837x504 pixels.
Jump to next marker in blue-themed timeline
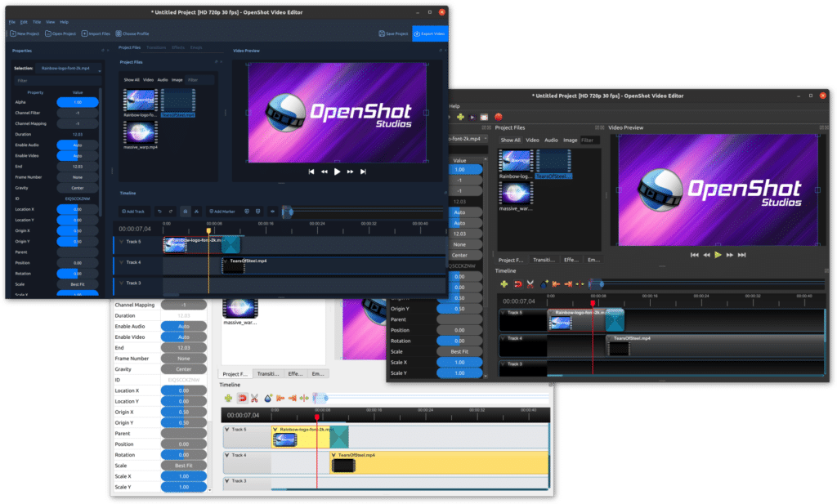tap(257, 212)
